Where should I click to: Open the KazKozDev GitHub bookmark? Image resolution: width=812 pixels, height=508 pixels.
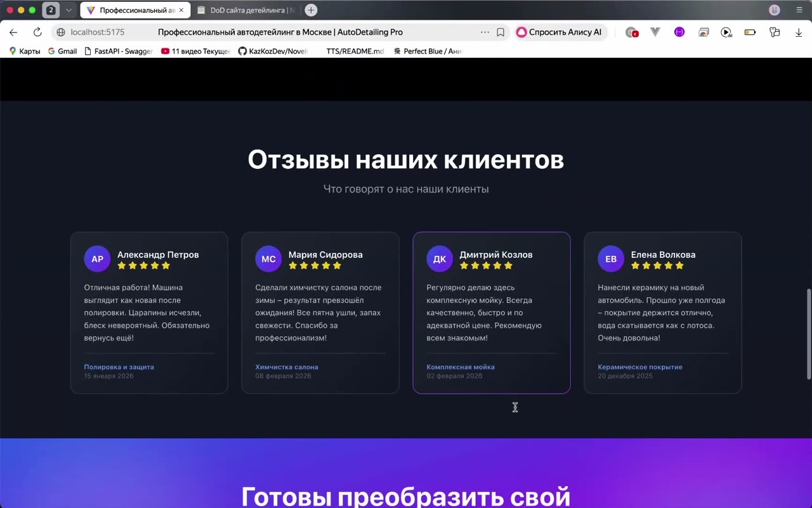pos(273,51)
